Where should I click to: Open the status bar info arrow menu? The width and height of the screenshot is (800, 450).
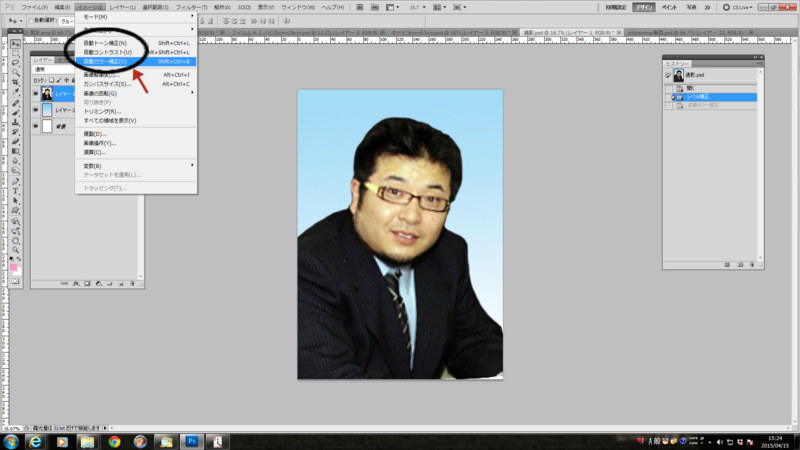[106, 428]
